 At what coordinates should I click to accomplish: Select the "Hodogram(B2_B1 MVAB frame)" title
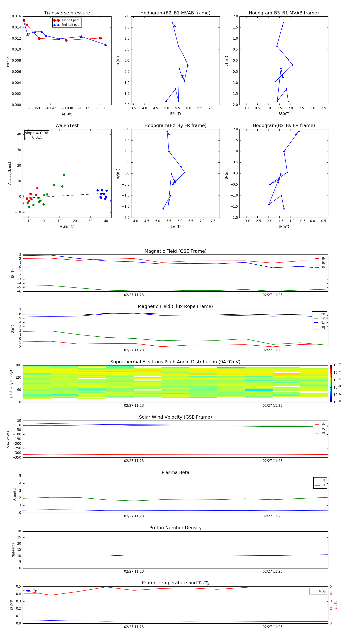click(x=175, y=13)
